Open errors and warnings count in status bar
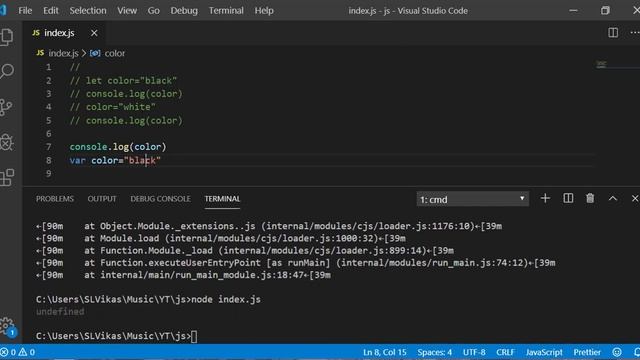The width and height of the screenshot is (640, 360). 18,352
